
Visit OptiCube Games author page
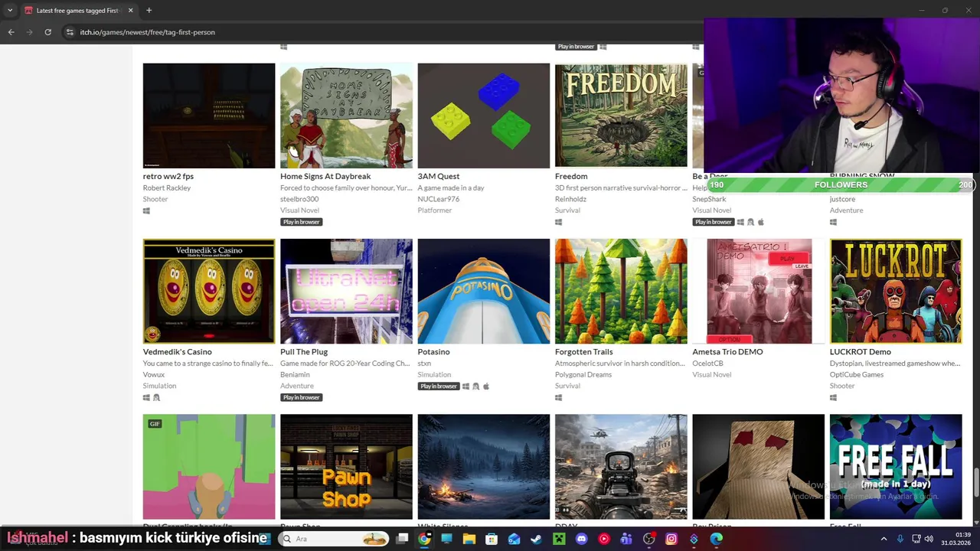point(857,374)
